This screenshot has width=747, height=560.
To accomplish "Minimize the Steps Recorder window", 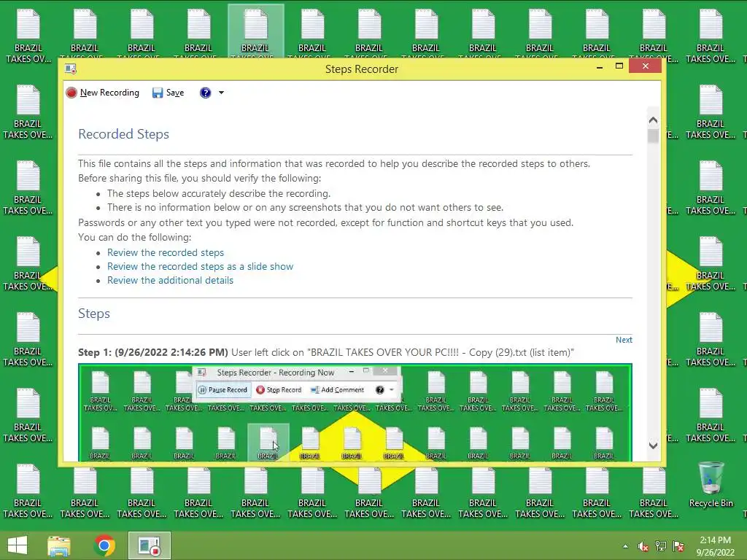I will coord(600,67).
